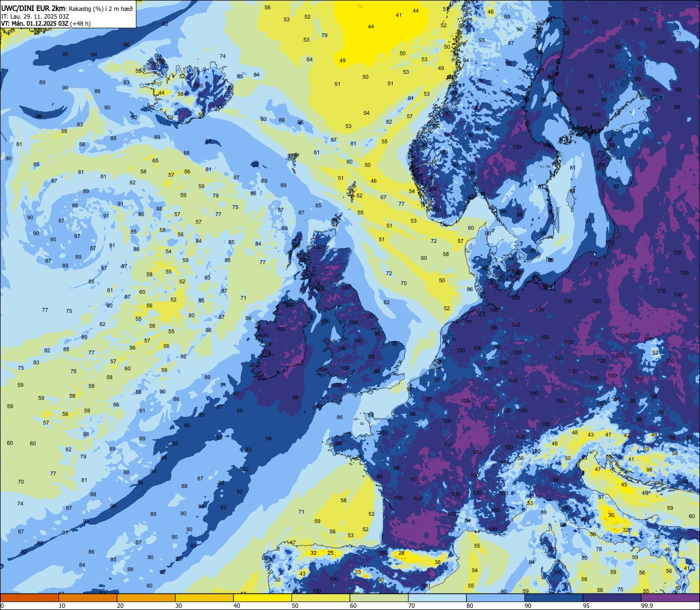Click the '23' humidity value in central Spain
This screenshot has width=700, height=610.
coord(358,572)
